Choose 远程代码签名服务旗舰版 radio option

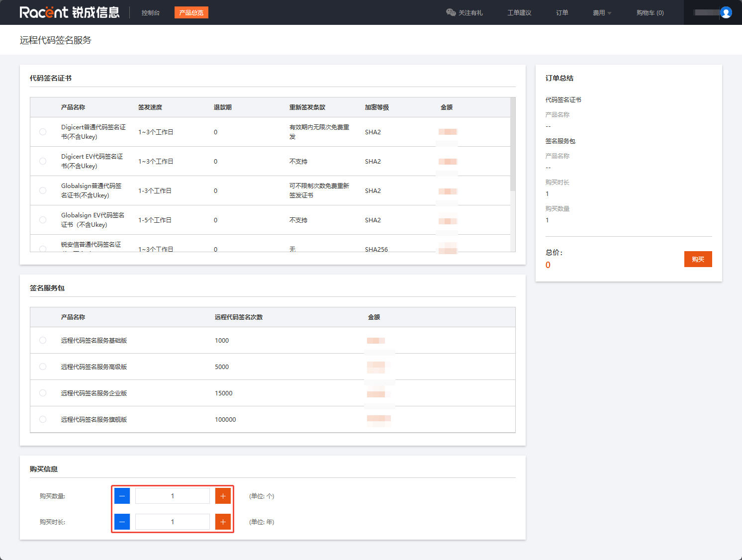click(43, 419)
